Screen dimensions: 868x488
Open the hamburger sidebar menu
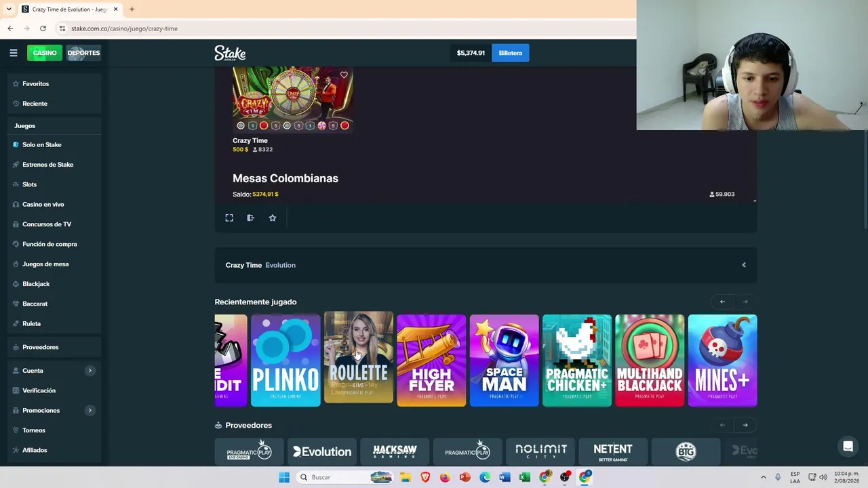click(x=13, y=53)
